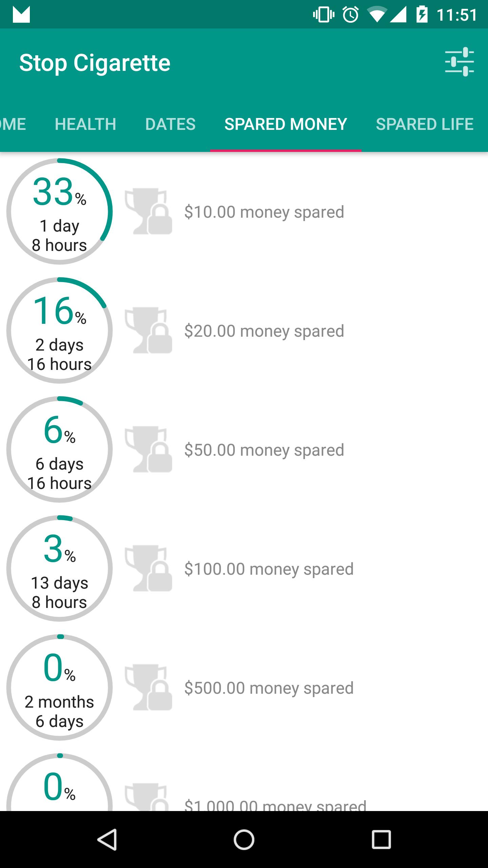
Task: Tap the locked trophy for $50.00 spared
Action: click(148, 450)
